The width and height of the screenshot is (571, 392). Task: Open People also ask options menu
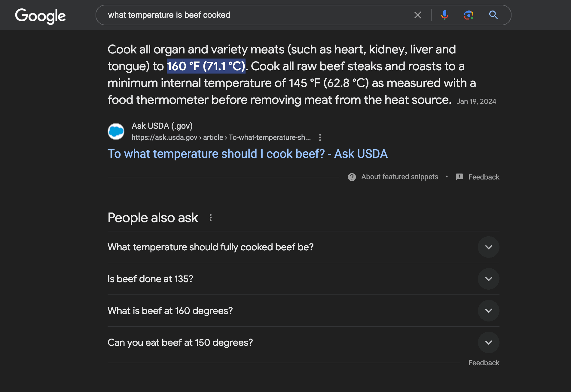211,218
